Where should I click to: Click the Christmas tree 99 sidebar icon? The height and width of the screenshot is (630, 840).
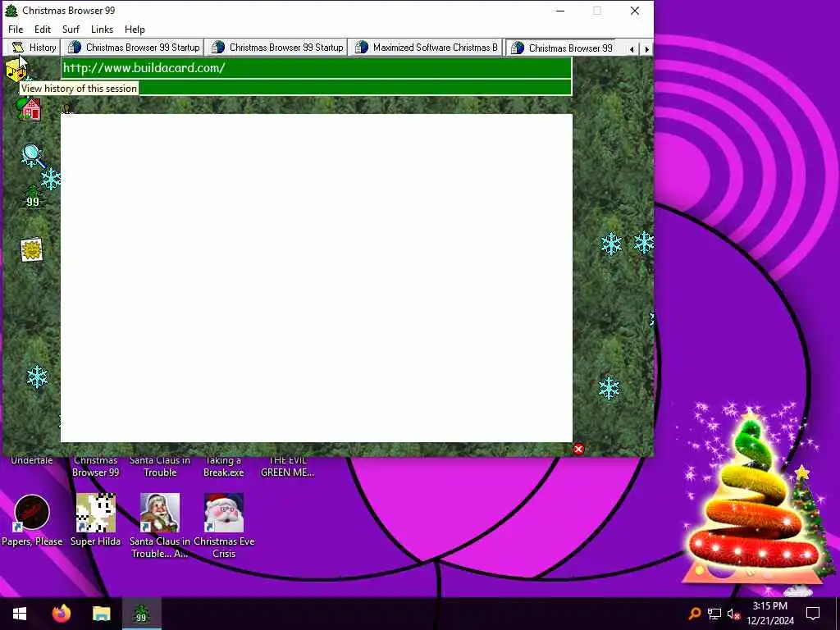click(33, 197)
